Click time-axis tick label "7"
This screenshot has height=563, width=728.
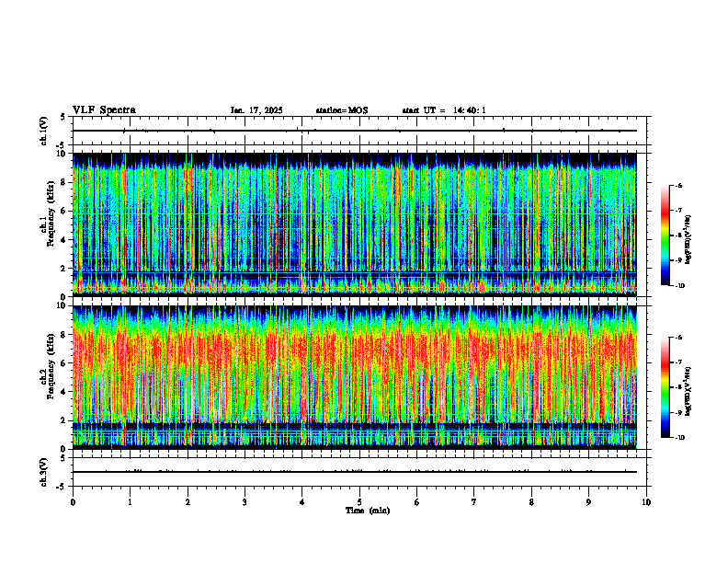(x=474, y=502)
